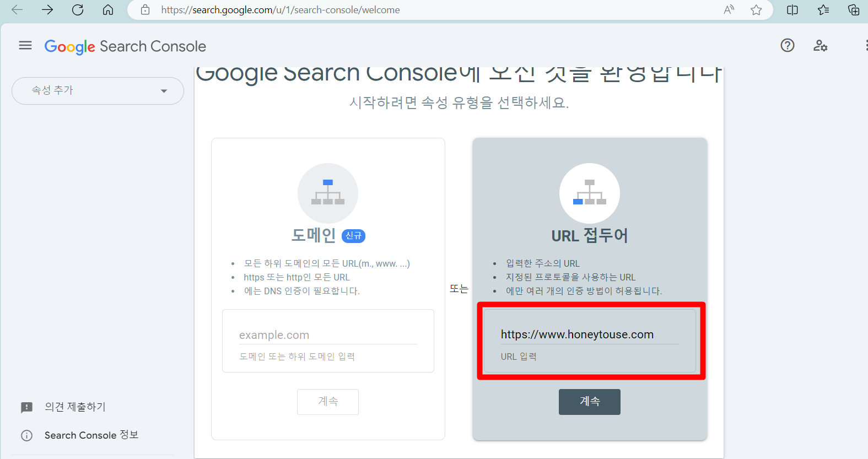Click the URL 접두어 property type icon

click(x=590, y=193)
